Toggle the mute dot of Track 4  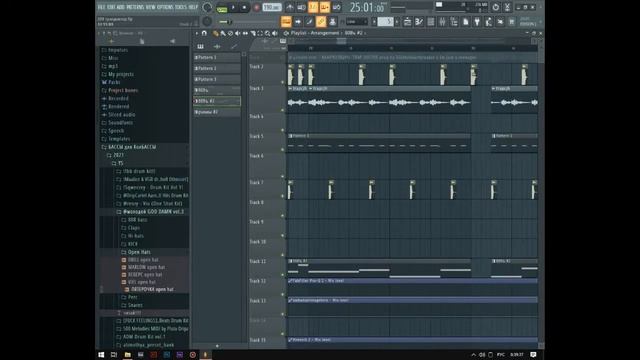(x=282, y=130)
